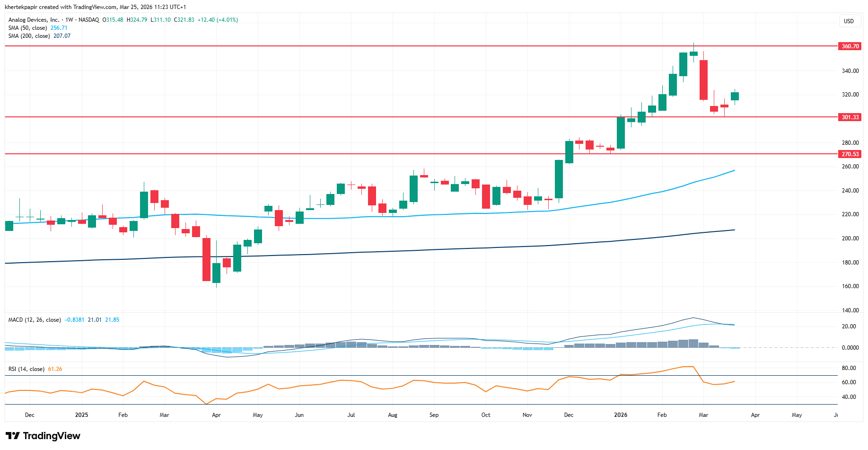Image resolution: width=868 pixels, height=450 pixels.
Task: Click the 256.71 SMA 50 value
Action: [59, 28]
